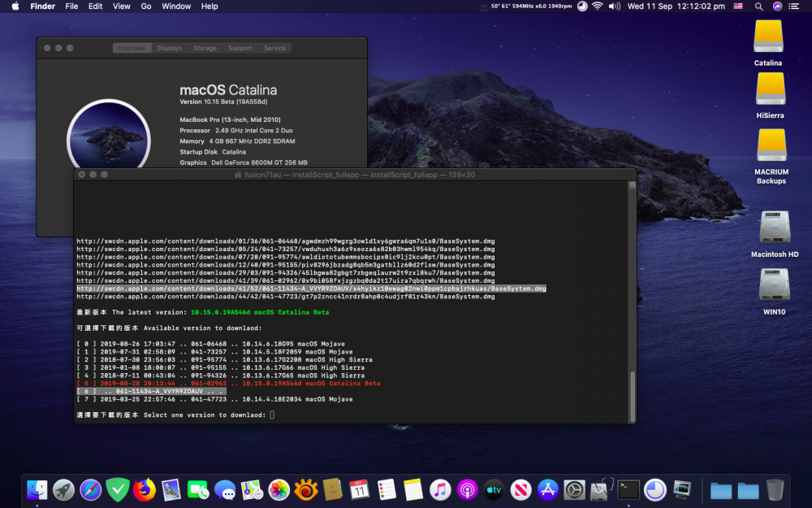Open Safari compass icon in Dock

tap(91, 489)
